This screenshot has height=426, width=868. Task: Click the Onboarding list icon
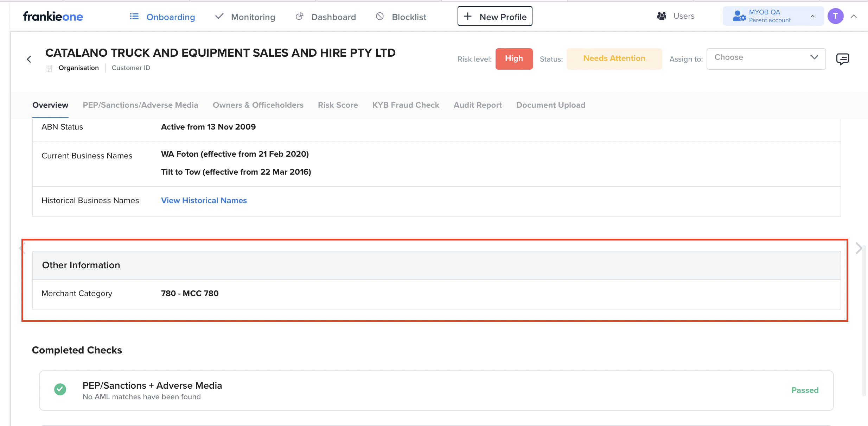134,17
